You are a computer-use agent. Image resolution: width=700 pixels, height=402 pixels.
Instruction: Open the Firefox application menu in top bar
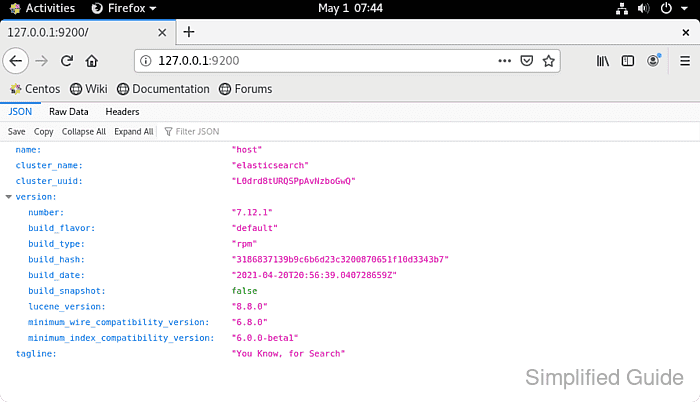124,8
